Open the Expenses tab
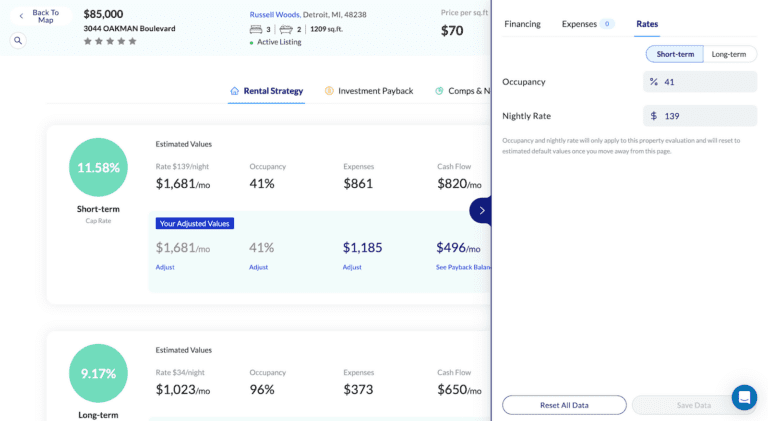Image resolution: width=768 pixels, height=421 pixels. tap(579, 23)
